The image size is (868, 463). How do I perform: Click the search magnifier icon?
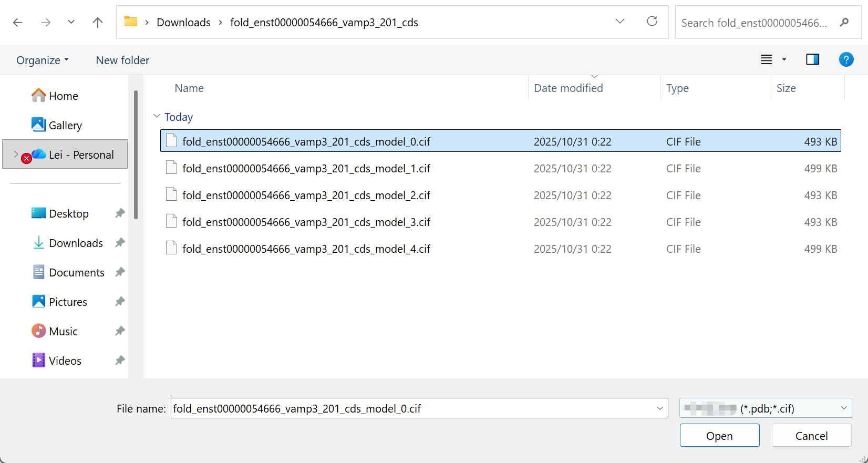click(844, 23)
